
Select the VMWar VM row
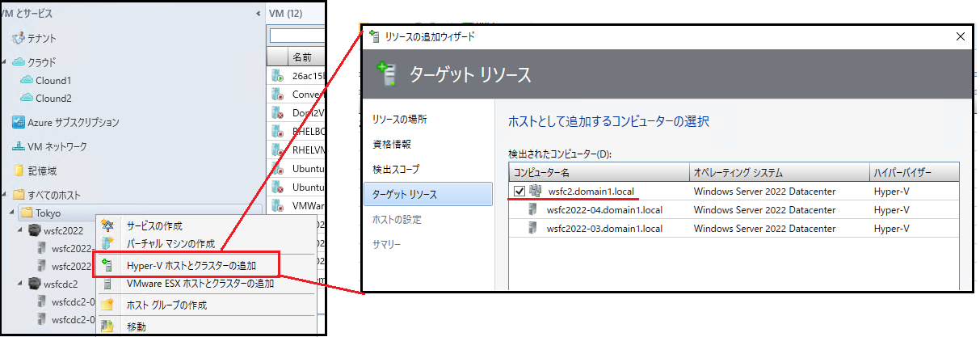[297, 205]
